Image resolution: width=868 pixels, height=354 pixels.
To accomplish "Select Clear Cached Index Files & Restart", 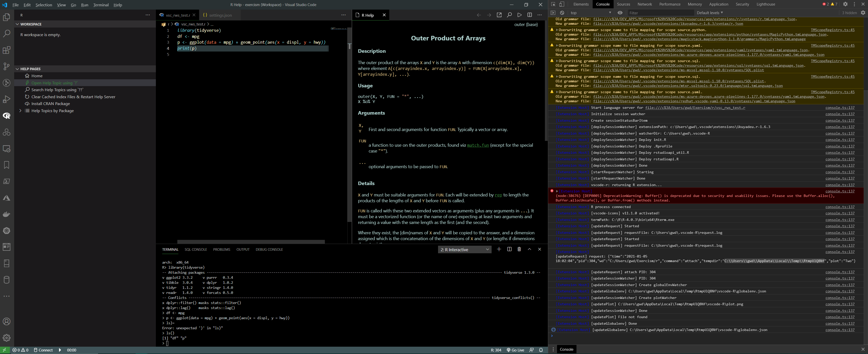I will tap(85, 97).
